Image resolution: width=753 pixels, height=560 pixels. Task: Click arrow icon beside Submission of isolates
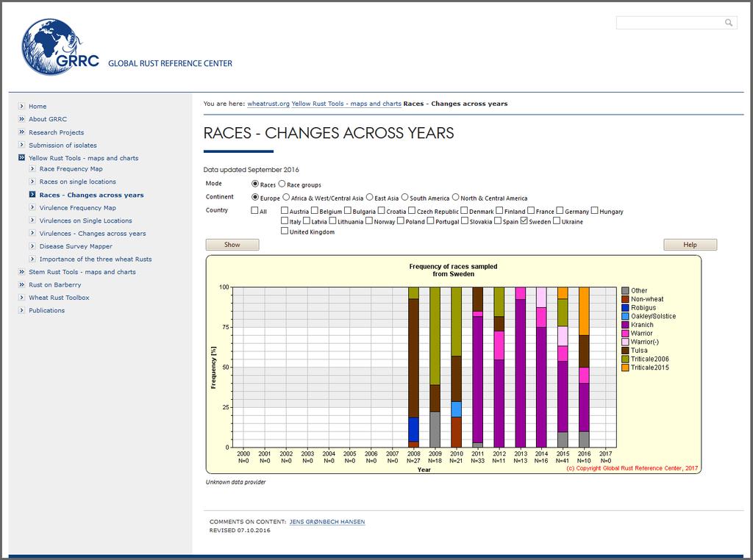click(x=21, y=145)
